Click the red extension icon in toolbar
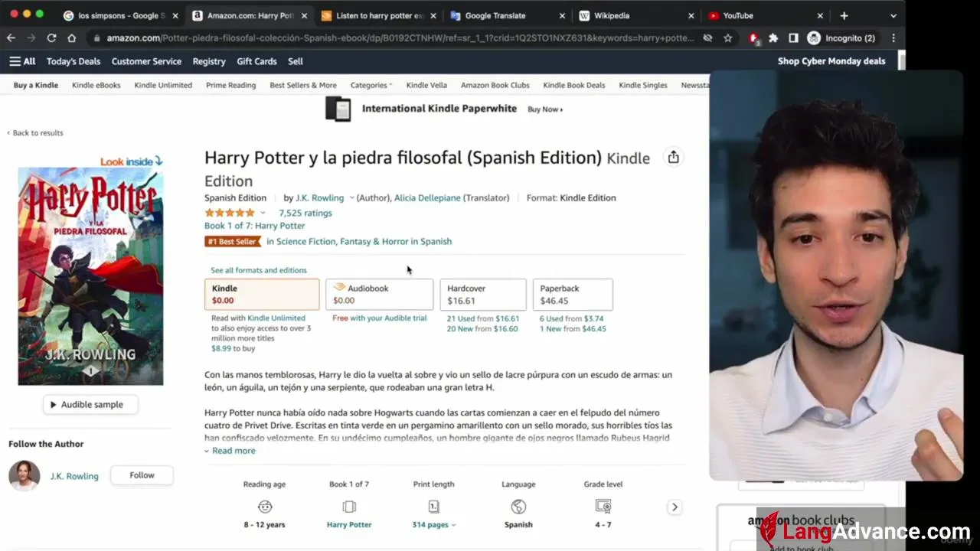Image resolution: width=980 pixels, height=551 pixels. [754, 37]
